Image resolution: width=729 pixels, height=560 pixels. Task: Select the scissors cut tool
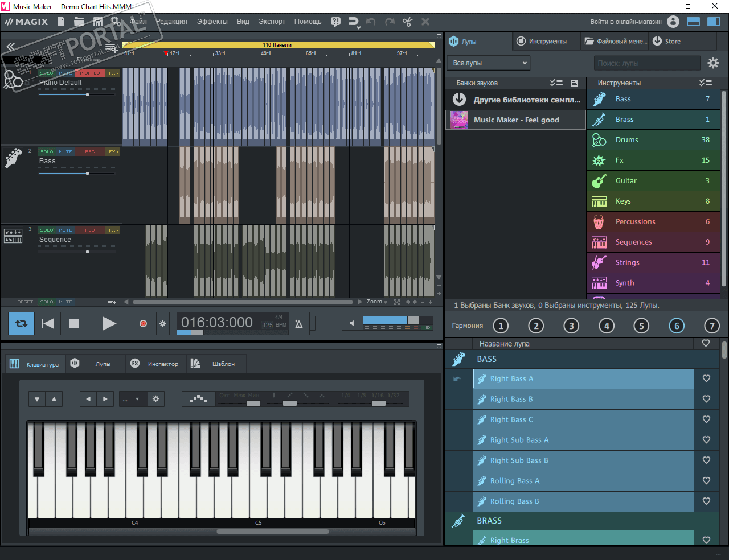pos(407,22)
